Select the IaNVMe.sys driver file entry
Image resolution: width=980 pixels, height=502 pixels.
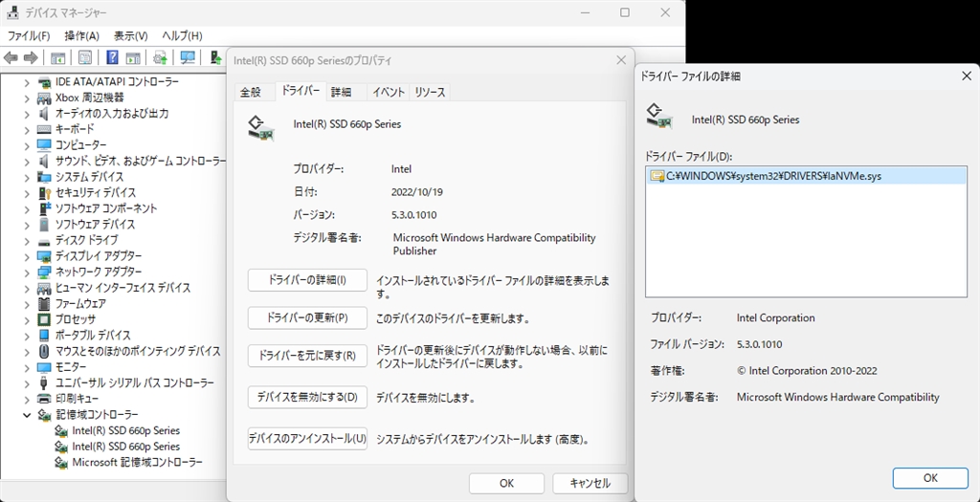pyautogui.click(x=806, y=176)
